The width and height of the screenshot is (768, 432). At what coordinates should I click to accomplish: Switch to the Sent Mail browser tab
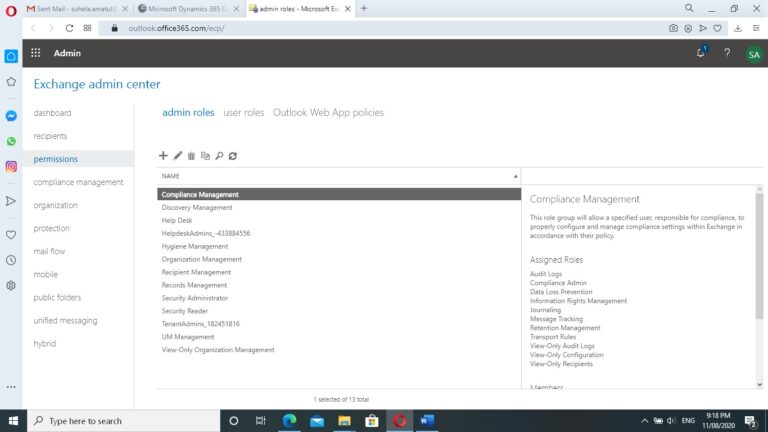(75, 9)
